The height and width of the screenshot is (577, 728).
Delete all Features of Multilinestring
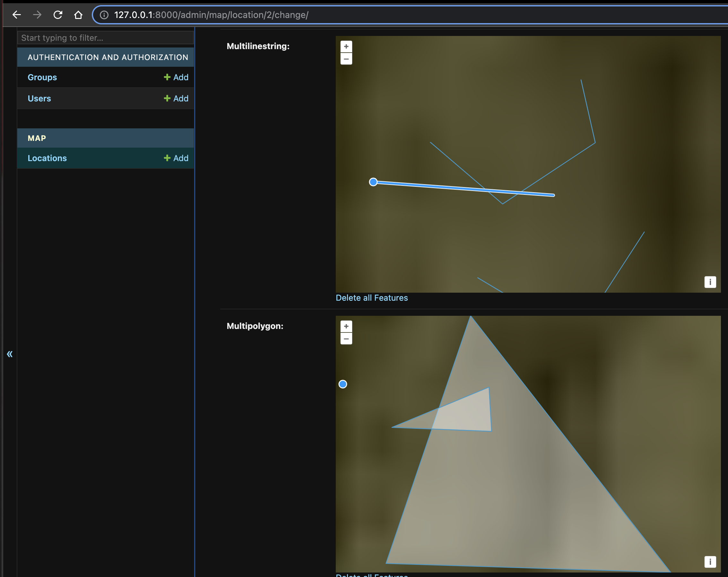[x=371, y=298]
